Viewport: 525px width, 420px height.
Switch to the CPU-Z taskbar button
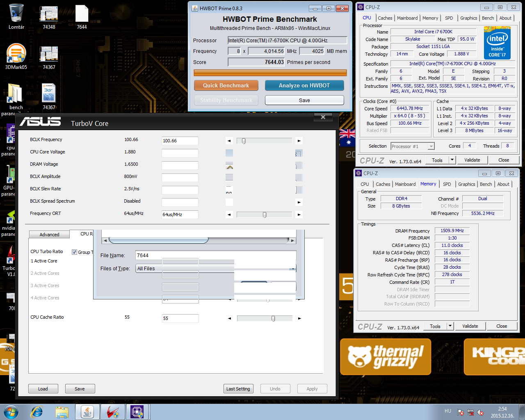[137, 412]
